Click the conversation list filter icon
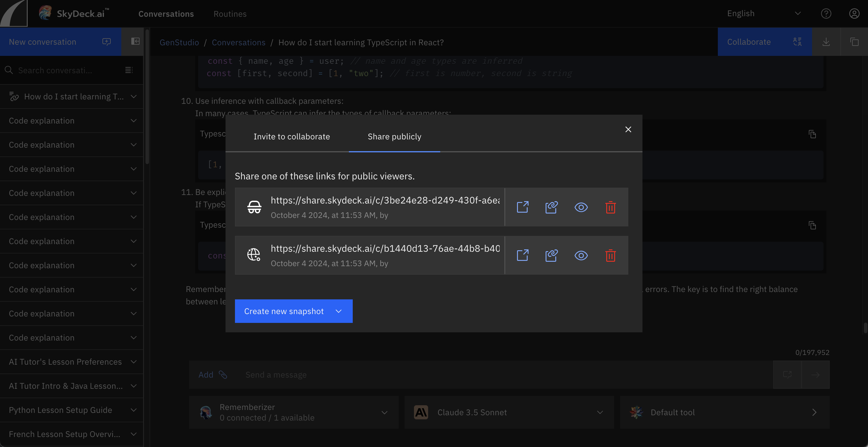The width and height of the screenshot is (868, 447). coord(129,70)
